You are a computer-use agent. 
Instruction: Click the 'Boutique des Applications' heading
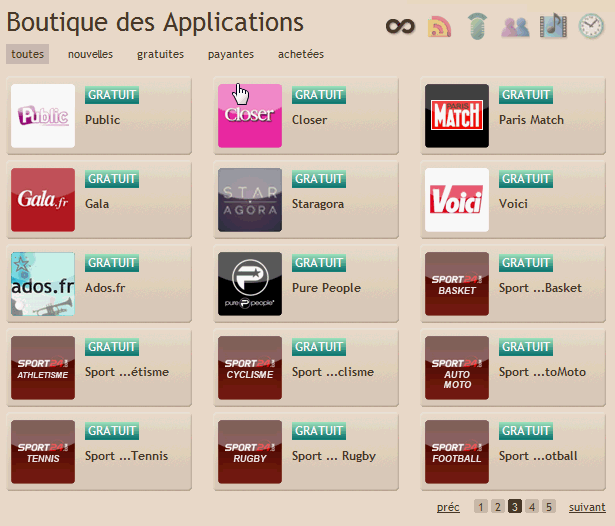tap(155, 22)
